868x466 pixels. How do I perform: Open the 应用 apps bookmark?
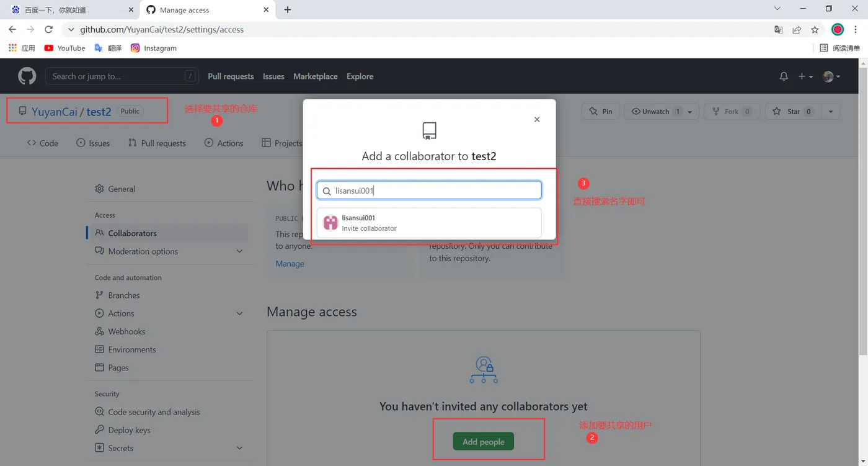click(22, 48)
